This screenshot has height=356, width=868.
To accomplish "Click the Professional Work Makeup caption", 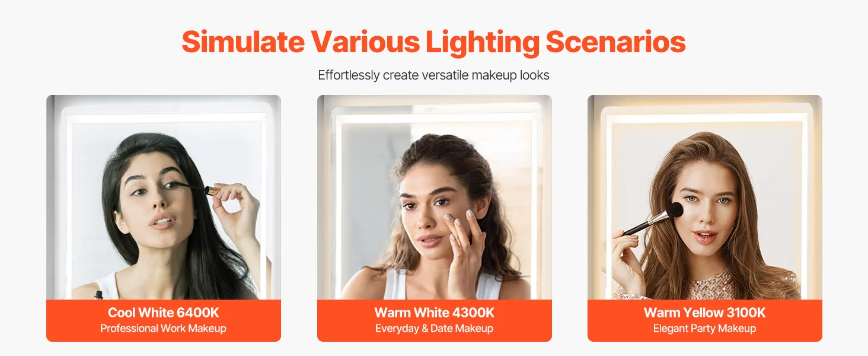I will coord(164,328).
